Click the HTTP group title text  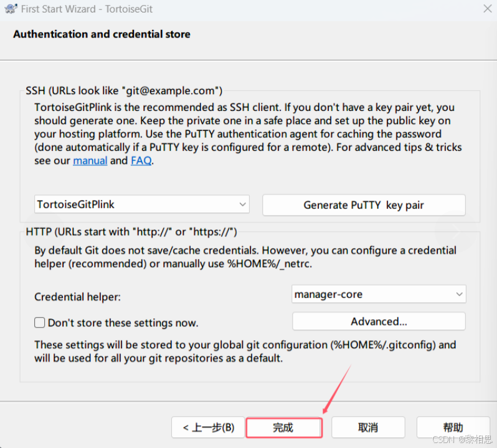pyautogui.click(x=131, y=232)
